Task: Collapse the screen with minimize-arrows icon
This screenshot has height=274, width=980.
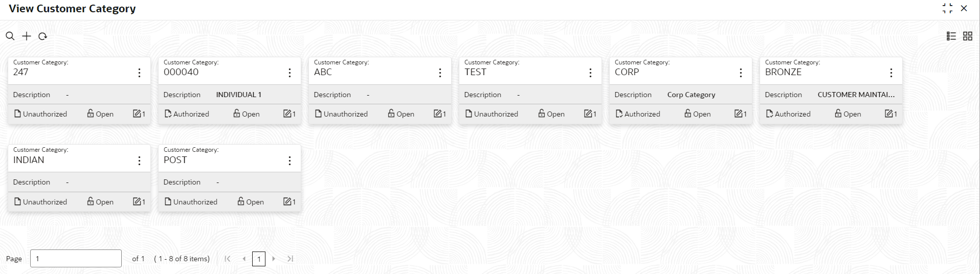Action: 947,8
